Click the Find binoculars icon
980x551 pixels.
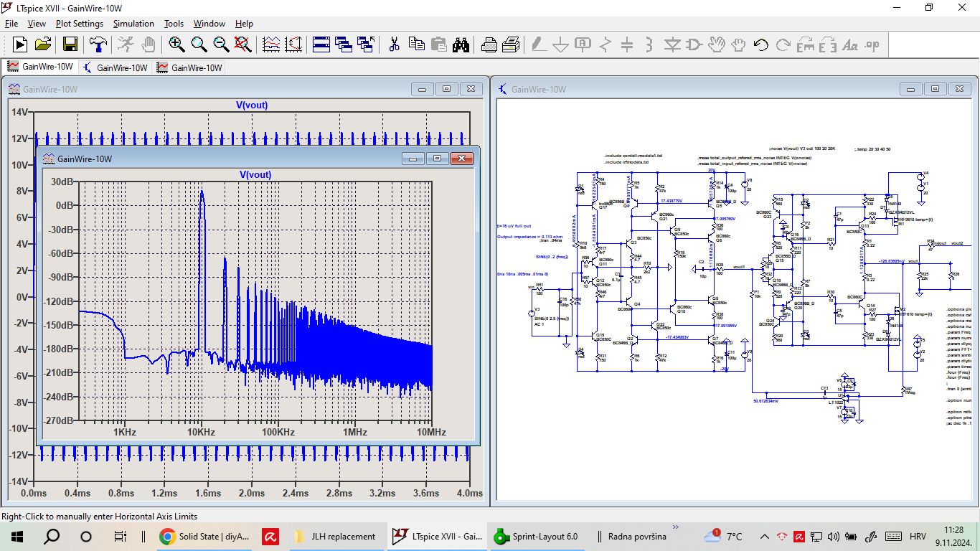(461, 44)
